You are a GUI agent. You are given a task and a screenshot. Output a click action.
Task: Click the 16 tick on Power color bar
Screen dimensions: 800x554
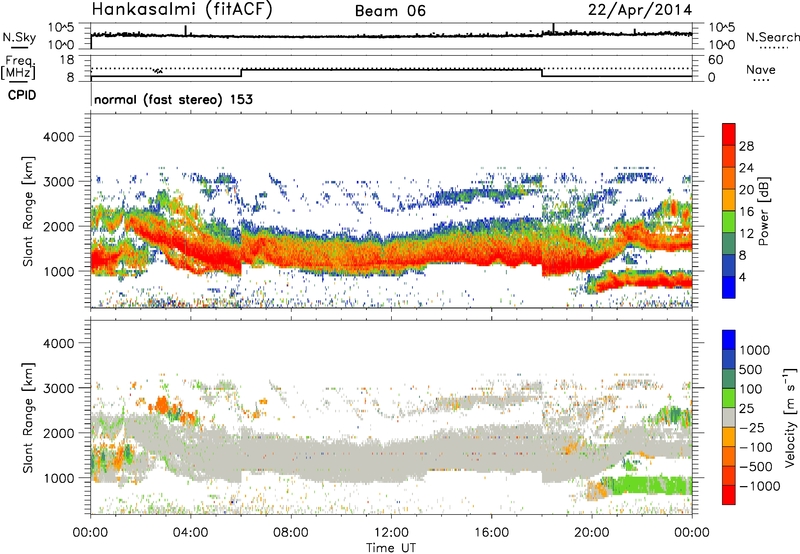[x=746, y=212]
